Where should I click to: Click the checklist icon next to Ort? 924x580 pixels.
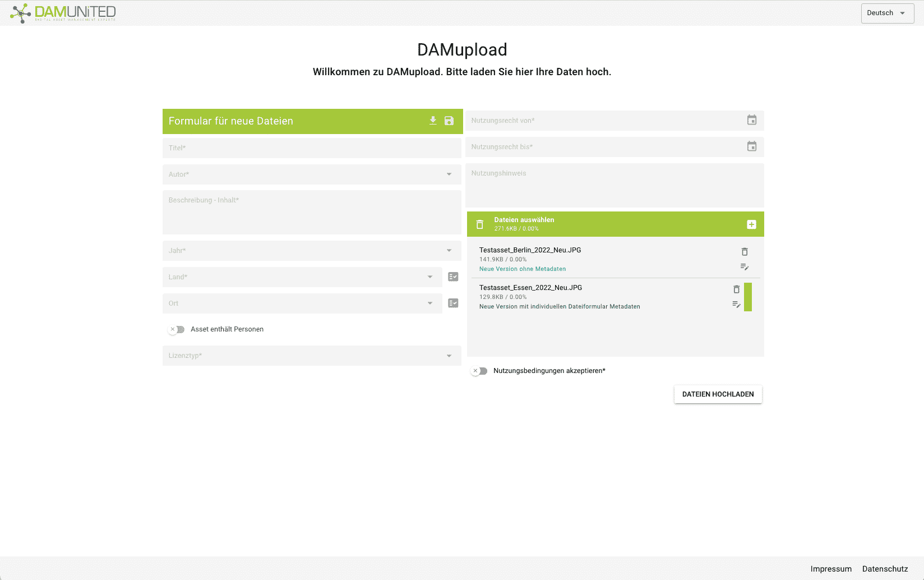tap(453, 303)
